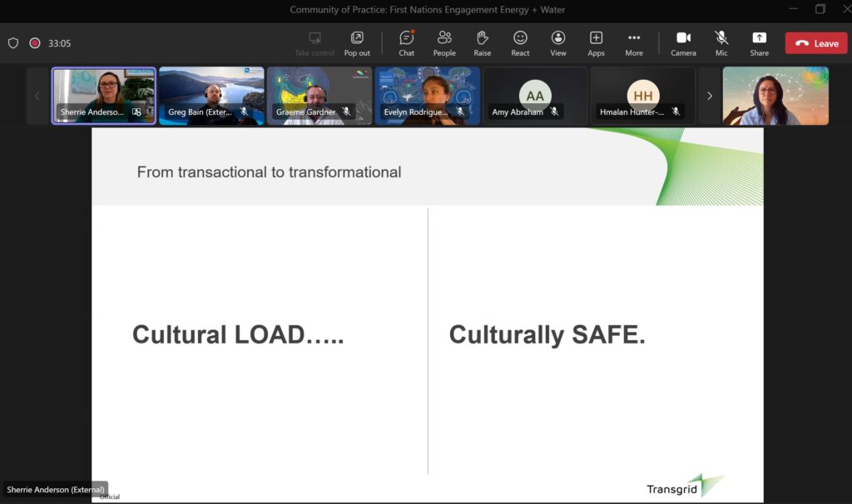Open the Chat panel

click(406, 43)
